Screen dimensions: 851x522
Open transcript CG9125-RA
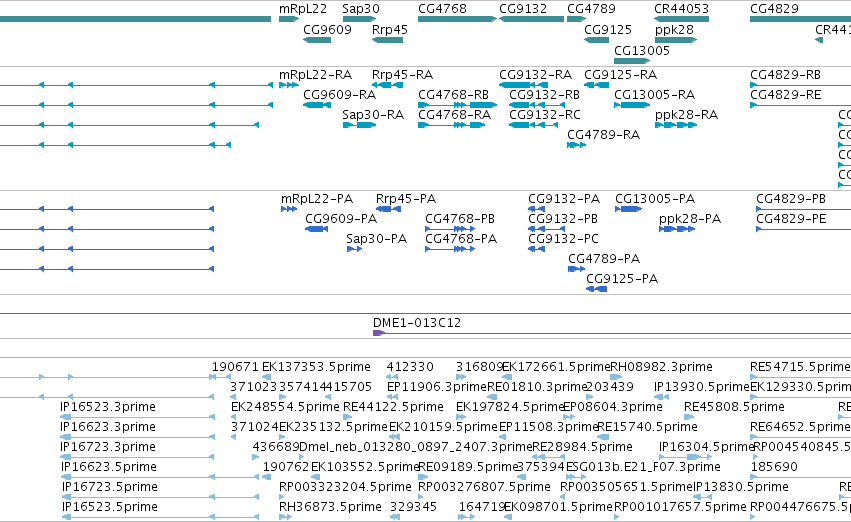(620, 75)
